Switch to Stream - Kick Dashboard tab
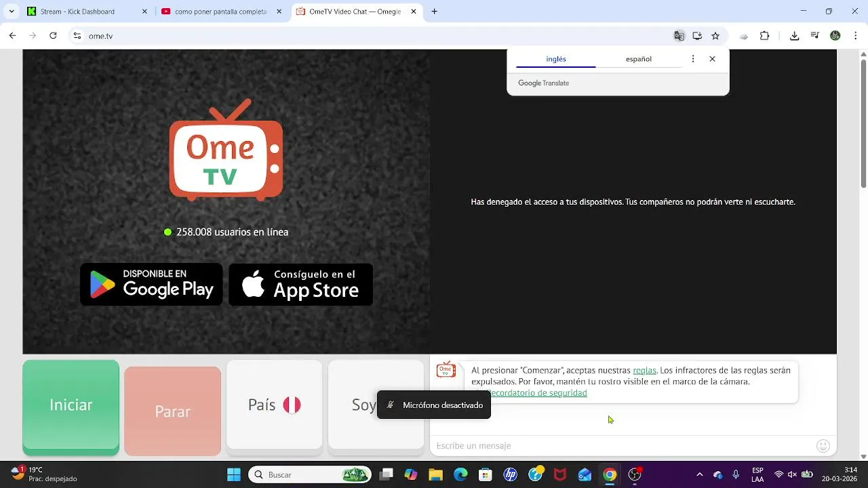Screen dimensions: 868x488 tap(87, 12)
